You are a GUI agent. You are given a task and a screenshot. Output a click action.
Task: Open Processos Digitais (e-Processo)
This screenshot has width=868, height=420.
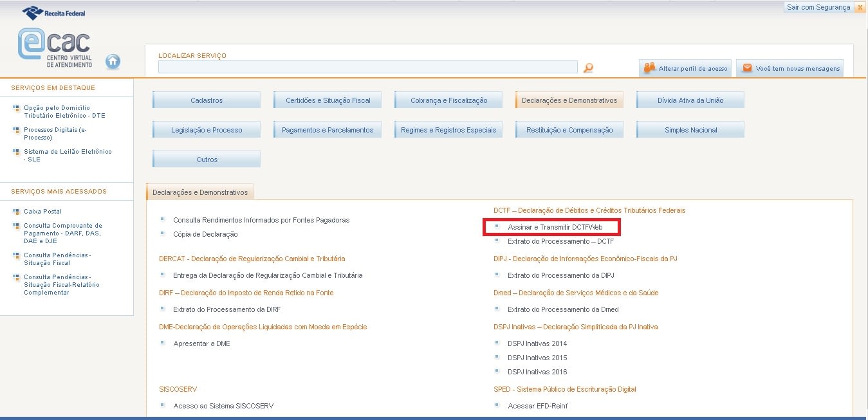click(55, 134)
